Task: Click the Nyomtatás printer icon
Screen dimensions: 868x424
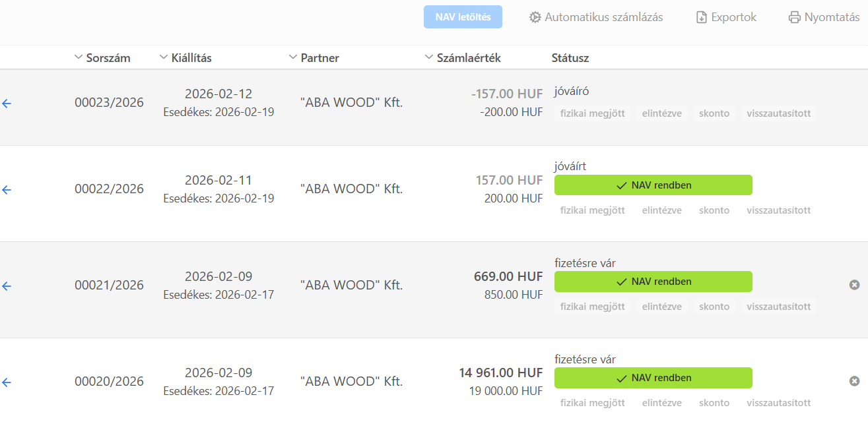Action: [x=795, y=17]
